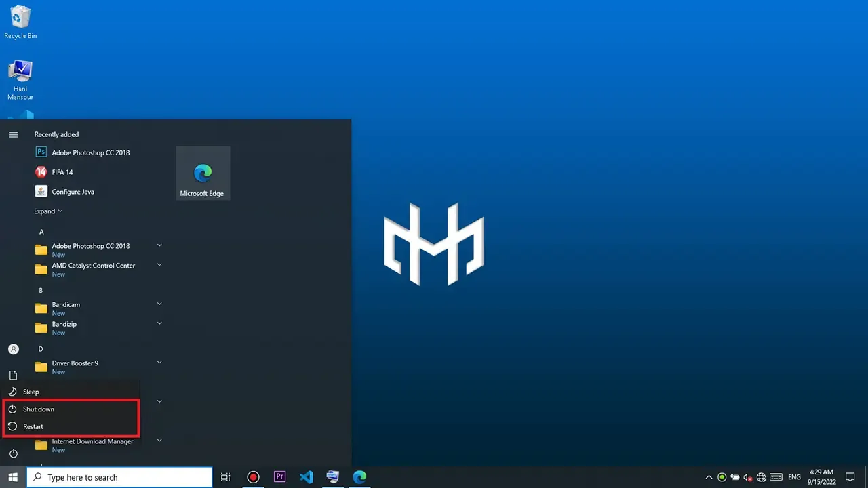The image size is (868, 488).
Task: Expand the Internet Download Manager folder chevron
Action: pos(159,441)
